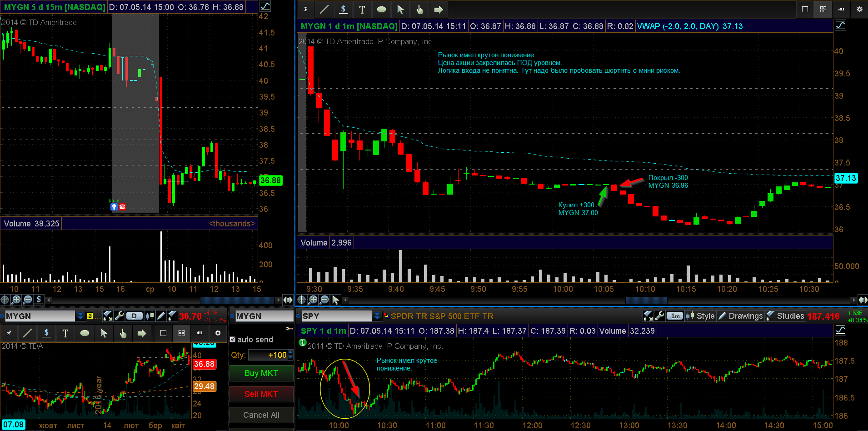This screenshot has height=431, width=868.
Task: Click the dollar price icon under MYGN 15m chart
Action: (39, 300)
